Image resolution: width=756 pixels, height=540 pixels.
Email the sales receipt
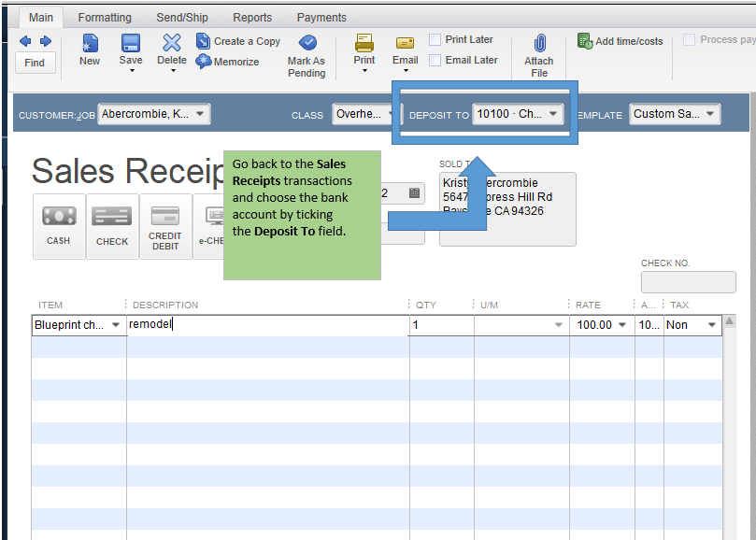[x=405, y=50]
